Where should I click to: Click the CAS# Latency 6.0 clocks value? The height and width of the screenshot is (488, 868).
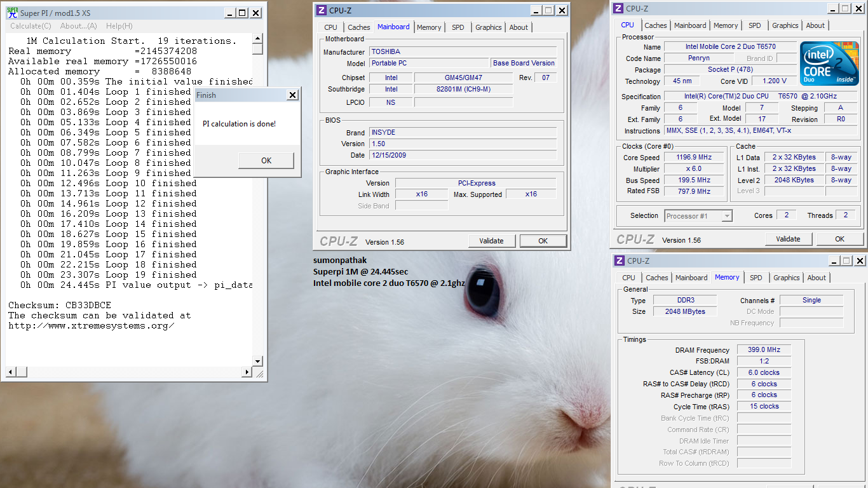pos(764,372)
